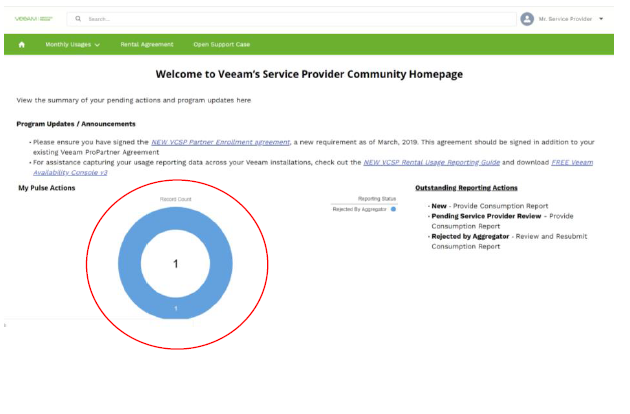Click the Availability Console v3 link
This screenshot has height=414, width=630.
pos(70,172)
